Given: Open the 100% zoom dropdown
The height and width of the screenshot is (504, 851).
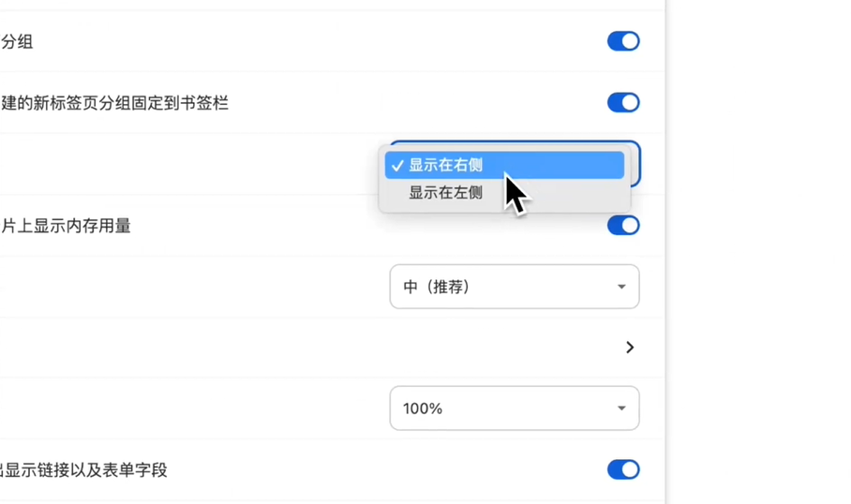Looking at the screenshot, I should [x=515, y=408].
